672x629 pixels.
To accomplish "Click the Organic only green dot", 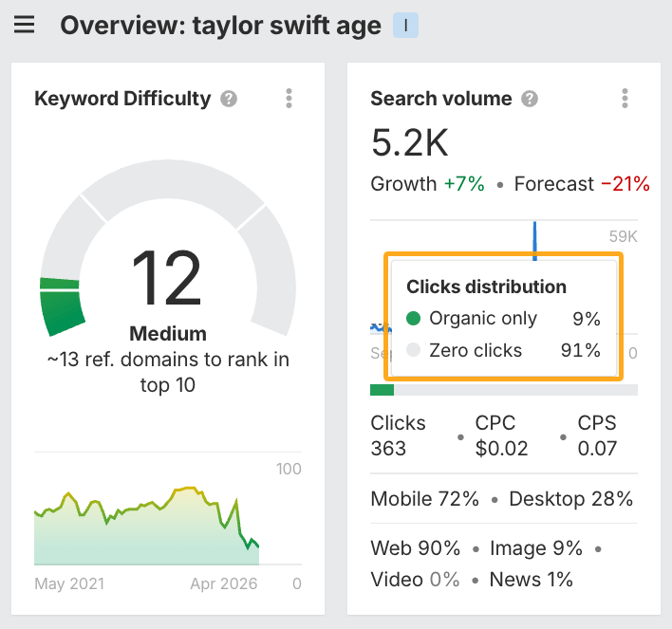I will click(413, 319).
